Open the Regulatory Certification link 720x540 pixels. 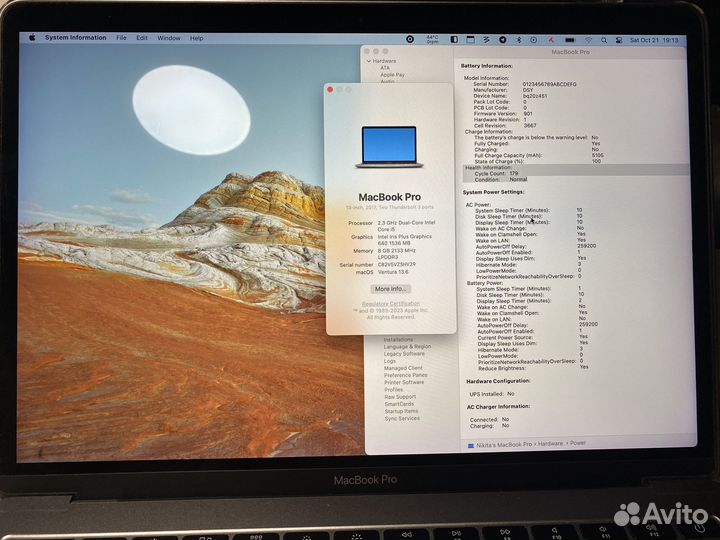click(391, 304)
